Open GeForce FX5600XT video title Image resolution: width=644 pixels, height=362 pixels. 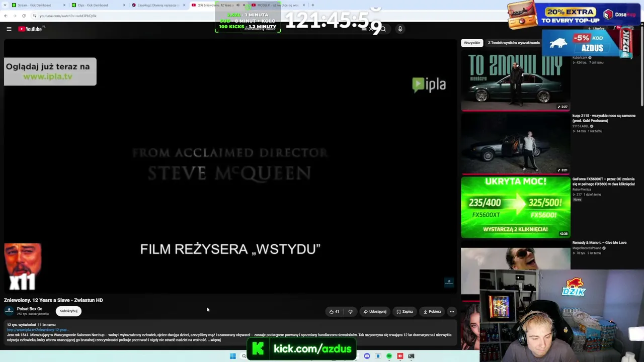click(604, 182)
